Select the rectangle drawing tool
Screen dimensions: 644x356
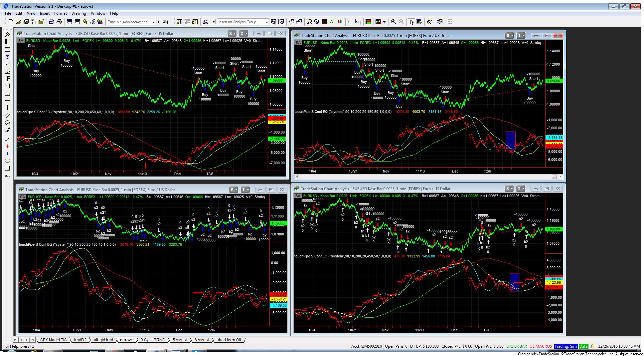coord(7,168)
